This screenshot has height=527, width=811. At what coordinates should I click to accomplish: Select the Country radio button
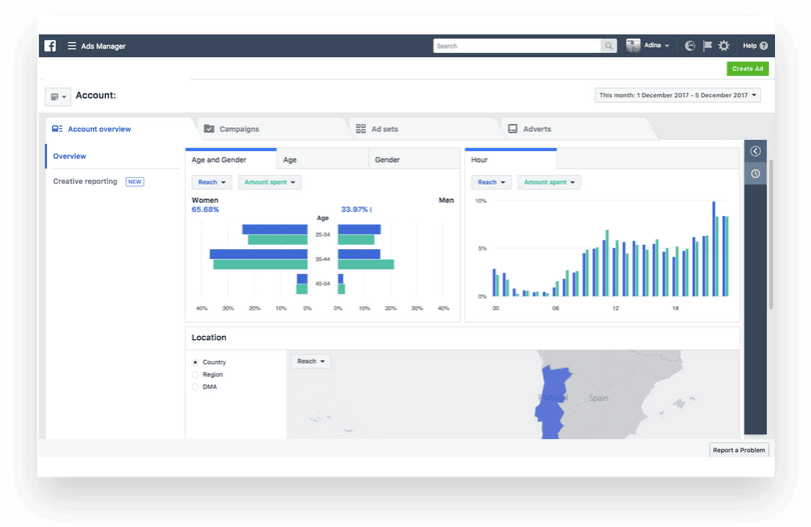[195, 362]
